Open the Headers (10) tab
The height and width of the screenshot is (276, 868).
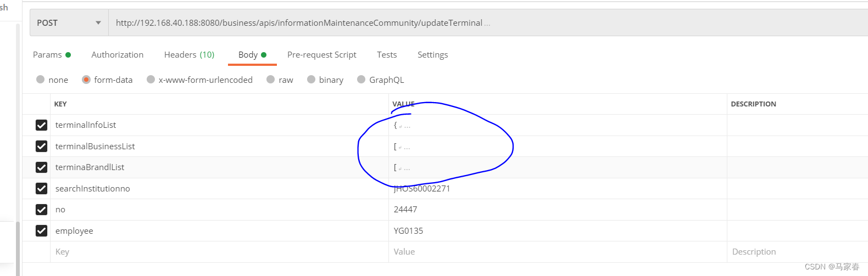189,55
